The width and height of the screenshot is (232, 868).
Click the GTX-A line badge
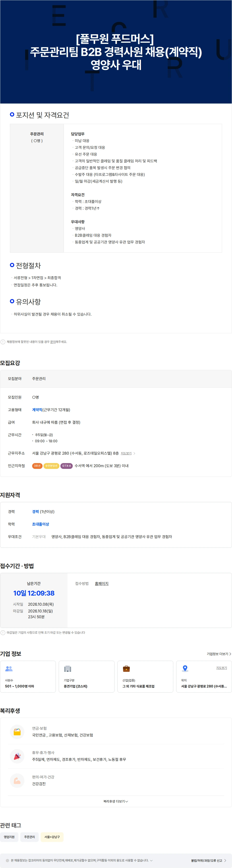click(66, 466)
